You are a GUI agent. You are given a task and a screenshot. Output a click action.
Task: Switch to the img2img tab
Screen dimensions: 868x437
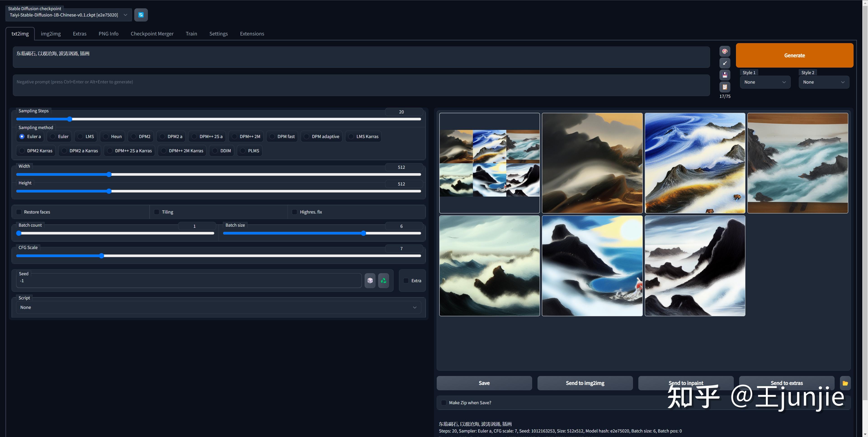(51, 34)
